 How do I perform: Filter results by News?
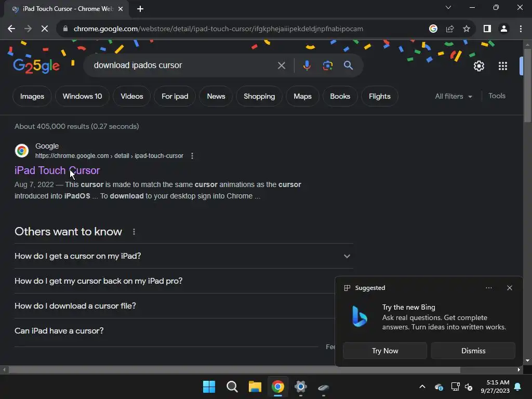coord(216,96)
